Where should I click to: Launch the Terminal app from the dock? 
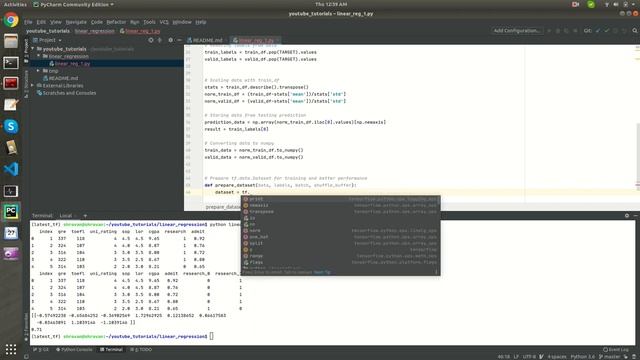tap(11, 63)
